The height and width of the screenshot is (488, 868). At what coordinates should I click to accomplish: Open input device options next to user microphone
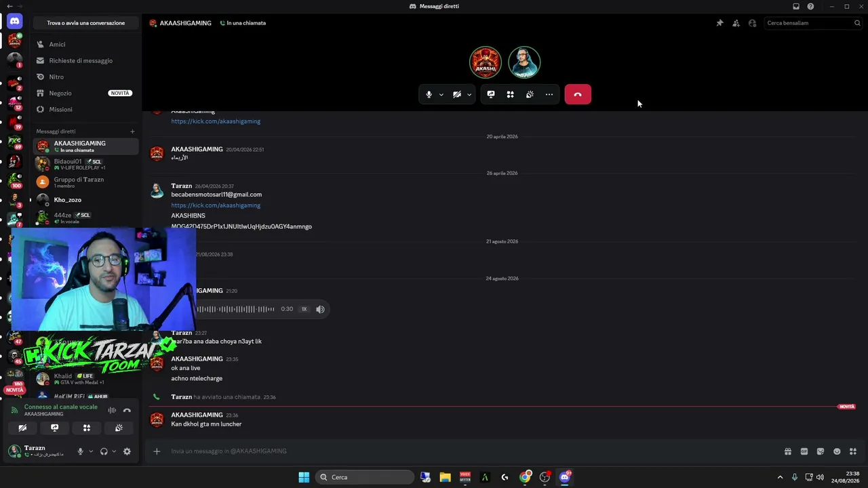90,451
